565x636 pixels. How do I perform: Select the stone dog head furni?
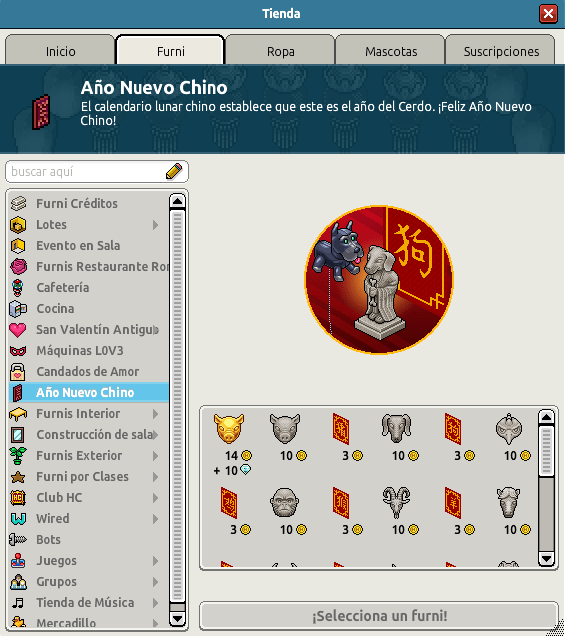point(396,428)
